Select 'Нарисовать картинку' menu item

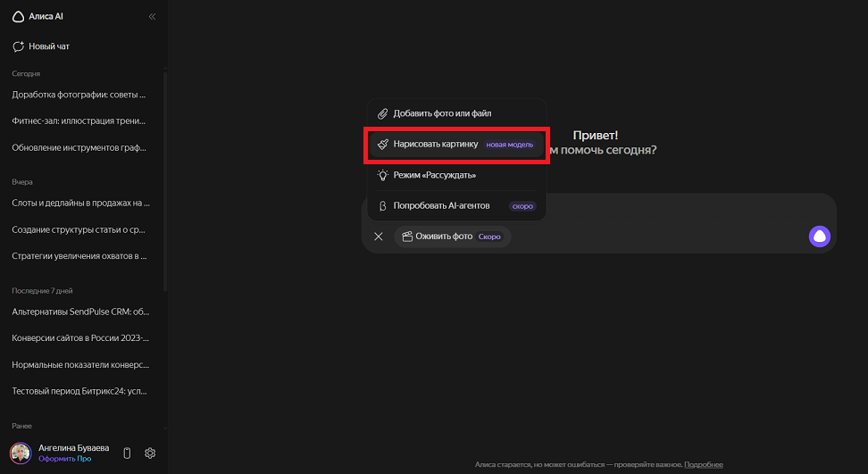(456, 145)
